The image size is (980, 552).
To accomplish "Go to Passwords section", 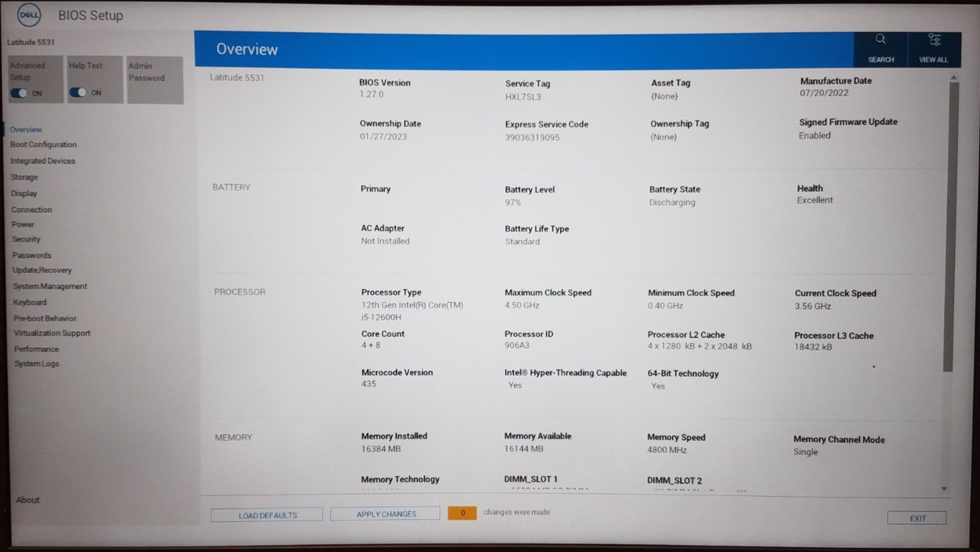I will [x=31, y=255].
